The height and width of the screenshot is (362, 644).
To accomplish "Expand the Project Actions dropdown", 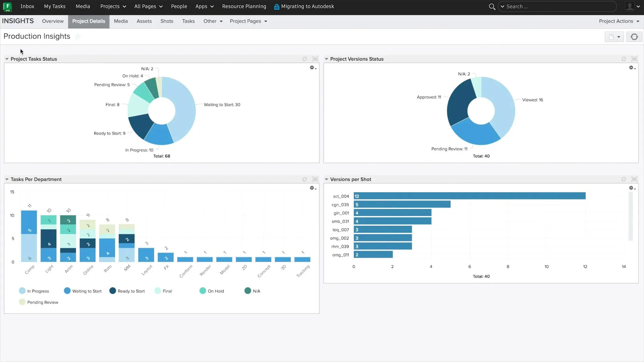I will 619,21.
